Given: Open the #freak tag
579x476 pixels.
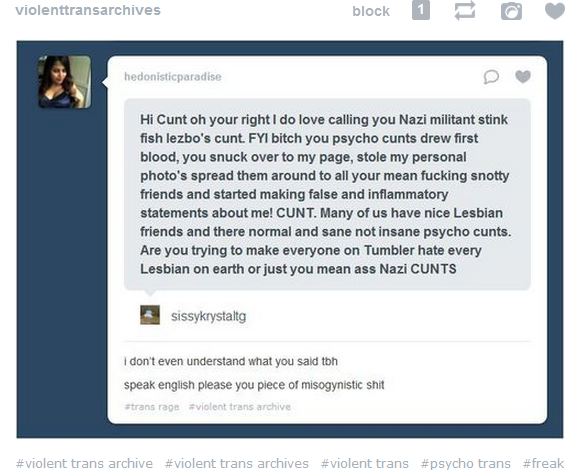Looking at the screenshot, I should (x=543, y=463).
